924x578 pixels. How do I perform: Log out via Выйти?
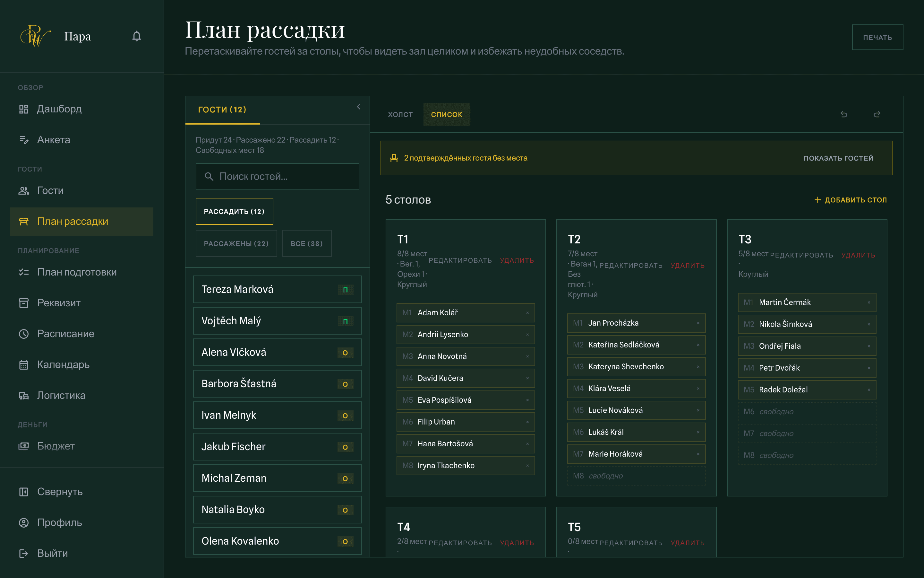coord(82,553)
